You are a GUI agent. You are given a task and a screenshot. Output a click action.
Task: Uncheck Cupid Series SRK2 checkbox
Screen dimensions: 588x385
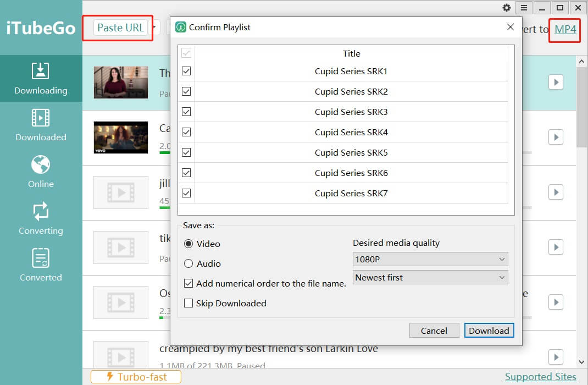click(186, 91)
